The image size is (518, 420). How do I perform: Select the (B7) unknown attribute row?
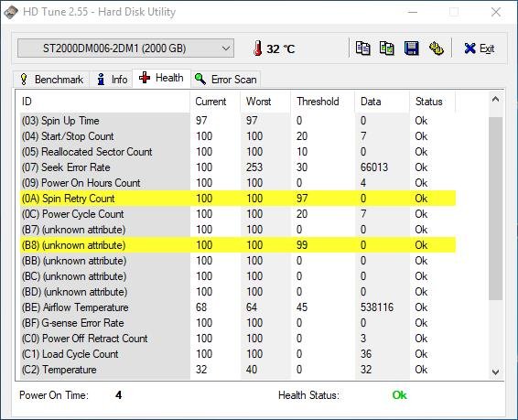tap(238, 230)
